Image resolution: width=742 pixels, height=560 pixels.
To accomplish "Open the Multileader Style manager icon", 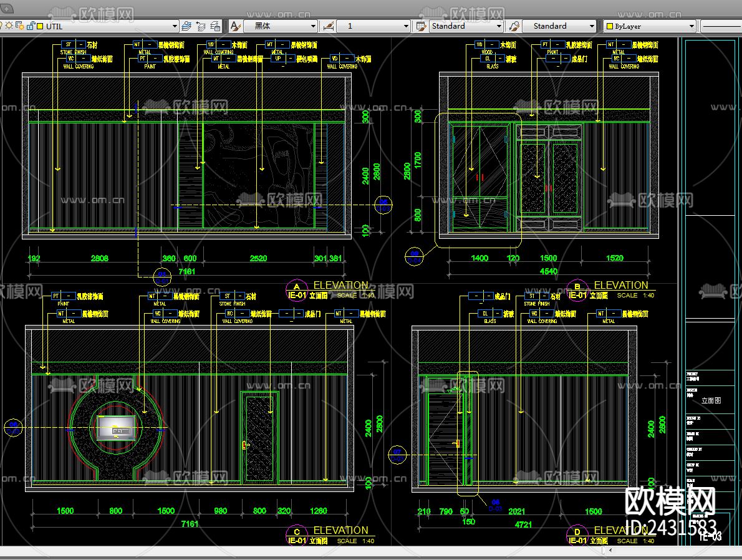I will pos(514,26).
